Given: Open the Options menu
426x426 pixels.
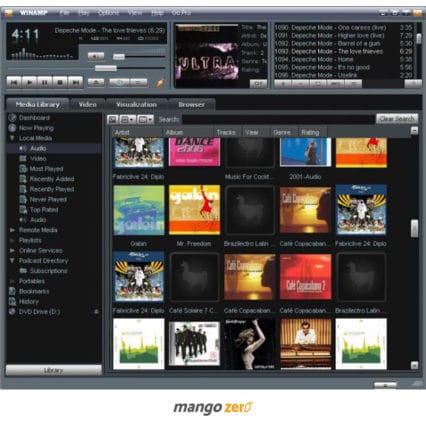Looking at the screenshot, I should [x=109, y=13].
